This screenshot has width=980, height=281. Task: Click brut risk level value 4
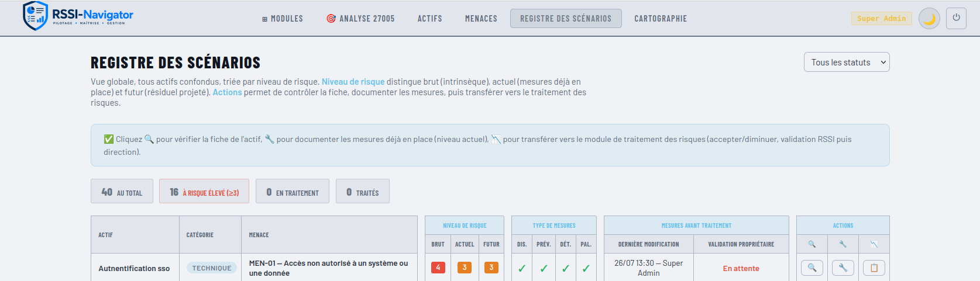coord(438,267)
